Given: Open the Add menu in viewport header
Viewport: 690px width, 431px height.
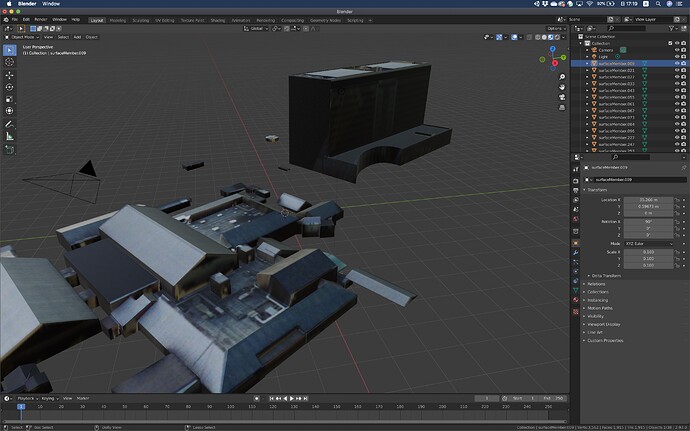Looking at the screenshot, I should [x=77, y=36].
